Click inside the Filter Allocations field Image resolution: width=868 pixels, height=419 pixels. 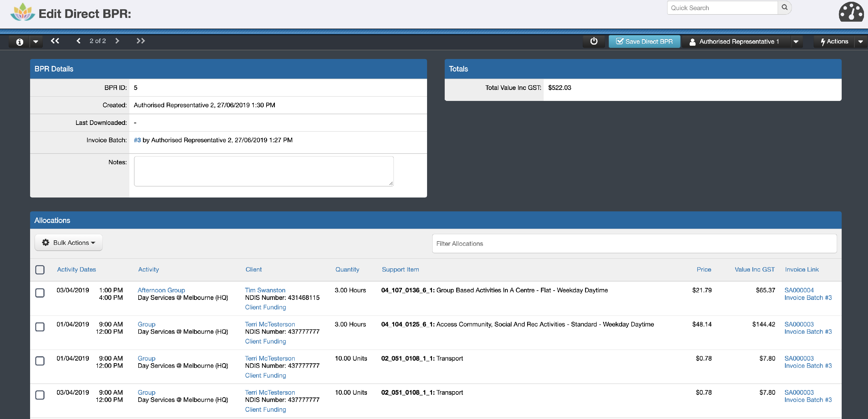[x=634, y=243]
